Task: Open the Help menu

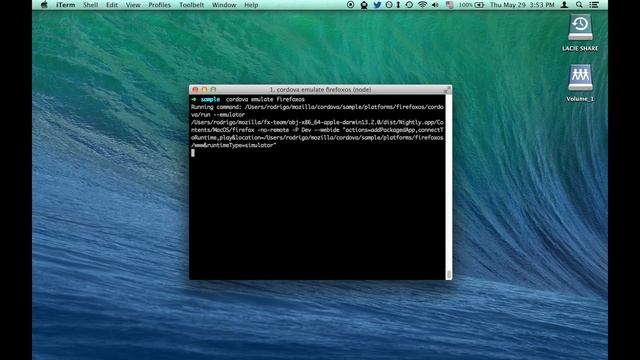Action: click(251, 5)
